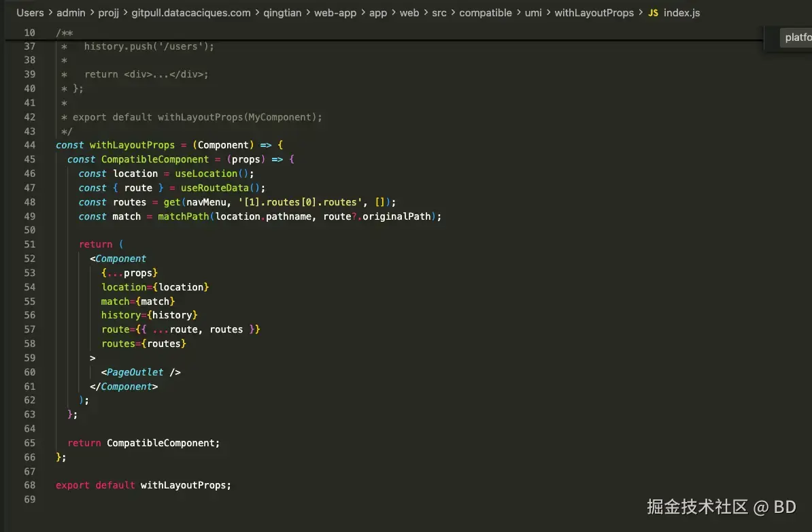Image resolution: width=812 pixels, height=532 pixels.
Task: Select qingtian in the breadcrumb path
Action: pyautogui.click(x=282, y=13)
